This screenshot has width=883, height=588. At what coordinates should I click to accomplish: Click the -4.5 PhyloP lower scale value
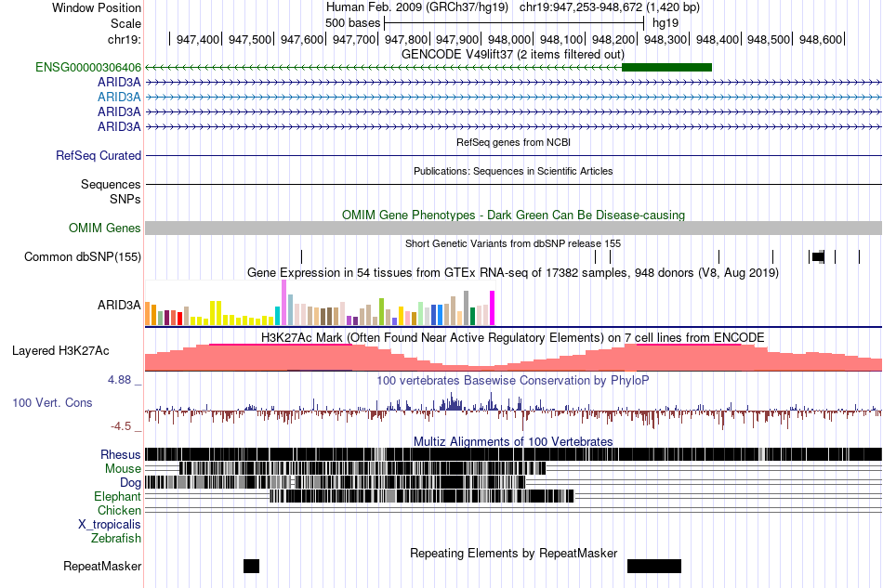pyautogui.click(x=121, y=426)
